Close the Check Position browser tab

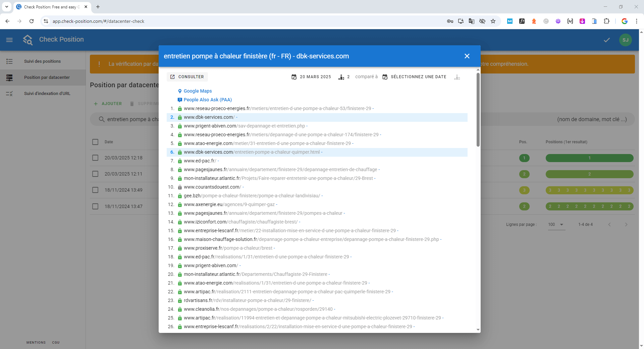pos(86,7)
